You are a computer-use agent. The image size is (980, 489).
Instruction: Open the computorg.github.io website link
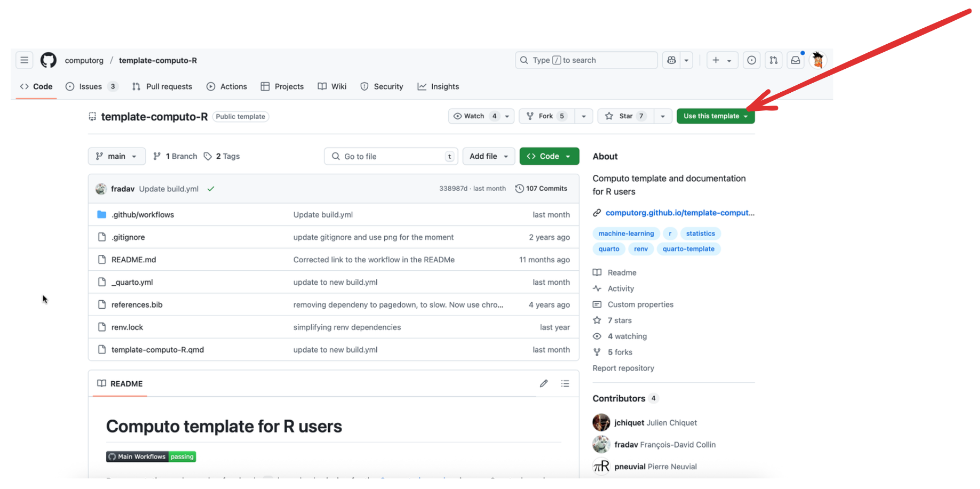point(680,213)
